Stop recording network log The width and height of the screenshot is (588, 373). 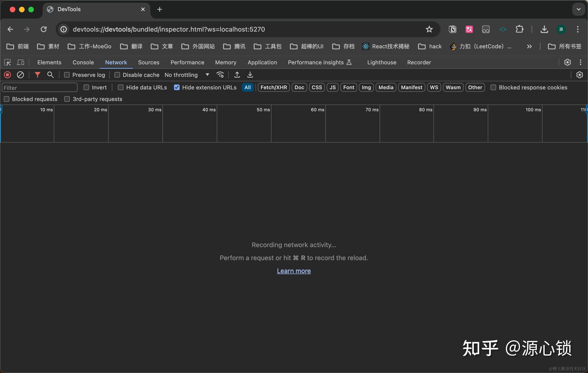[8, 75]
